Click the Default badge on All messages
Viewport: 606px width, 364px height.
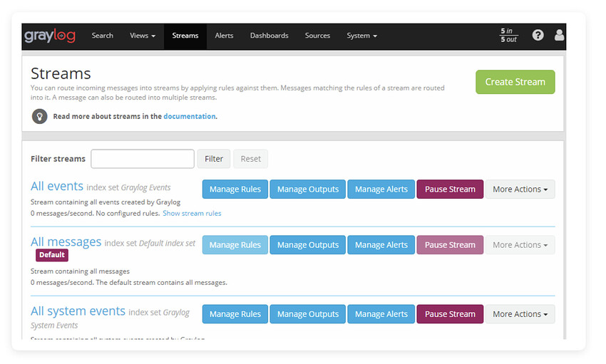pyautogui.click(x=52, y=255)
